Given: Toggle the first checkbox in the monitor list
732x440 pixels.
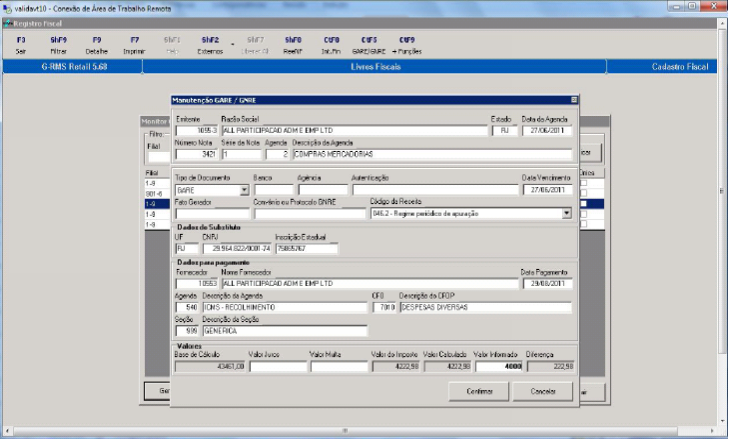Looking at the screenshot, I should tap(586, 184).
